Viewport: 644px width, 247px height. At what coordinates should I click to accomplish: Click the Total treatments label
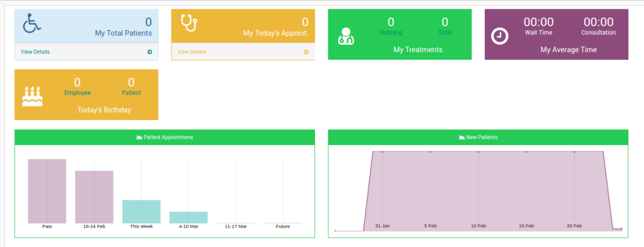pos(445,33)
